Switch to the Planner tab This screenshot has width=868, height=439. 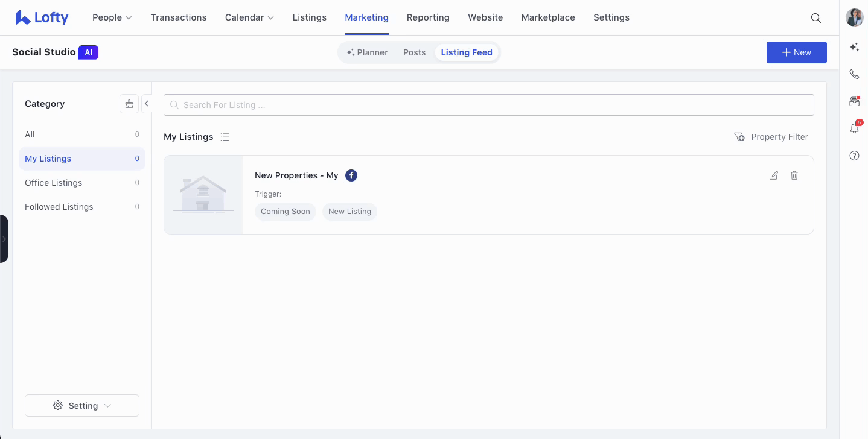[x=367, y=52]
